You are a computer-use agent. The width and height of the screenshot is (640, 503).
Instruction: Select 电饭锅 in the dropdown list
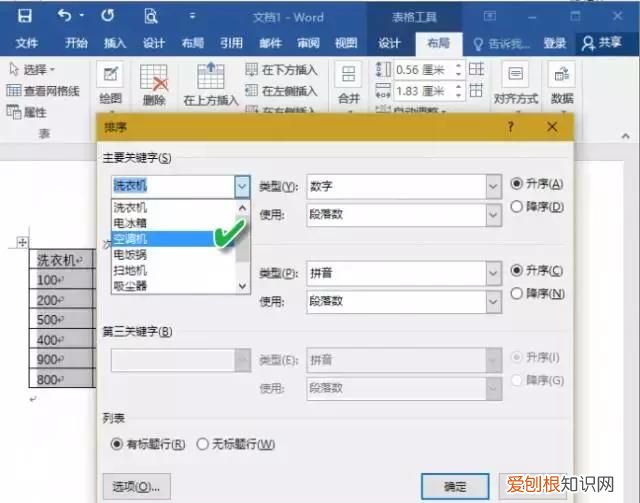174,255
